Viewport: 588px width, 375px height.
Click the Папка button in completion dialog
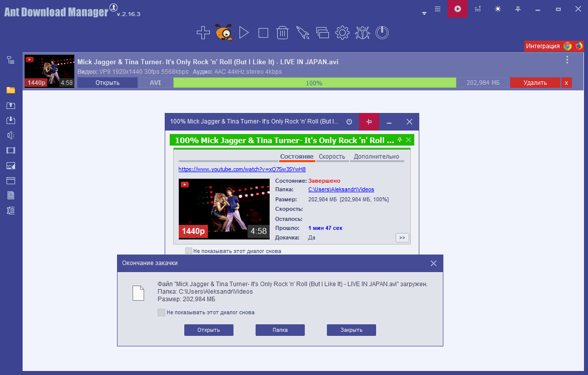[280, 330]
